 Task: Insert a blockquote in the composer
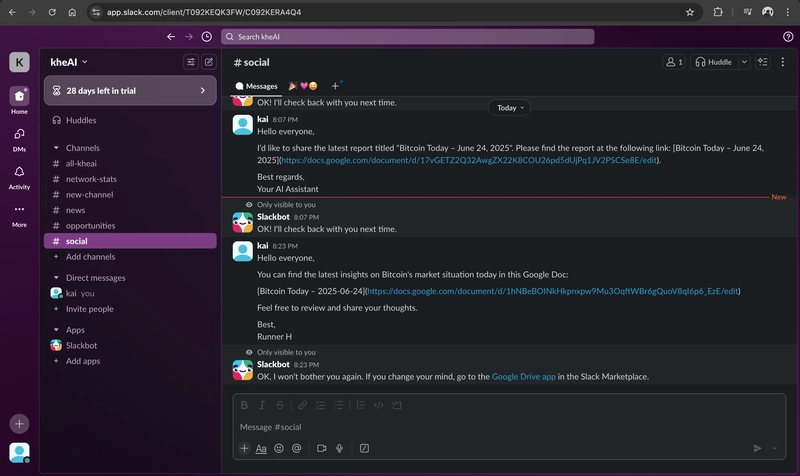click(x=361, y=405)
